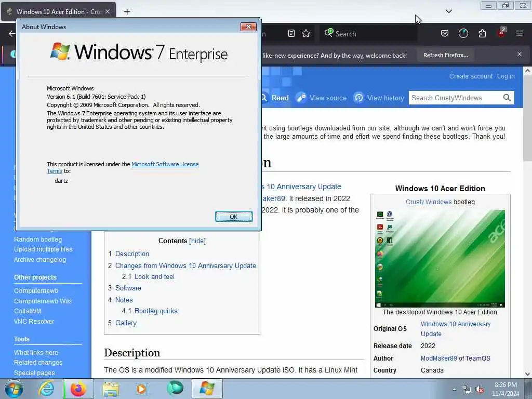Open VNC Resolver sidebar link
Viewport: 532px width, 399px height.
point(34,321)
